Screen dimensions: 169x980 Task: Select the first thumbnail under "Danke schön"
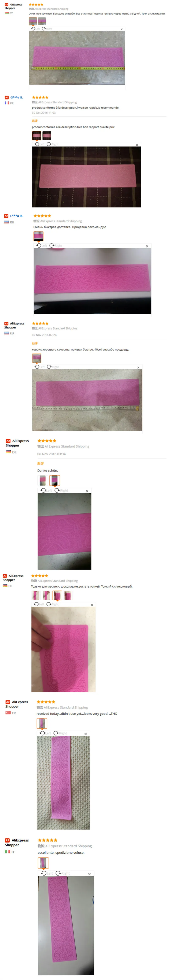coord(42,481)
